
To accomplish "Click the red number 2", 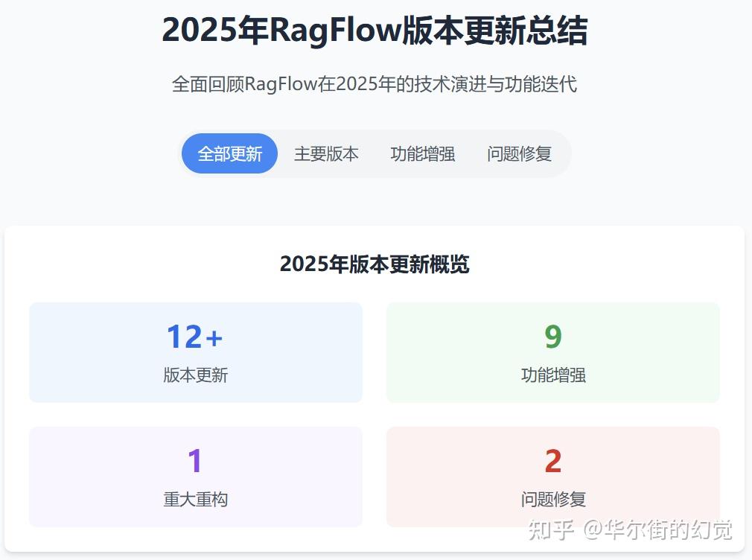I will pyautogui.click(x=552, y=461).
